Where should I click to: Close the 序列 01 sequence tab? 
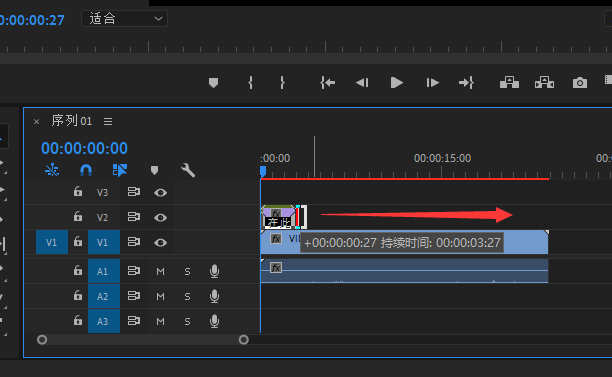click(x=36, y=122)
